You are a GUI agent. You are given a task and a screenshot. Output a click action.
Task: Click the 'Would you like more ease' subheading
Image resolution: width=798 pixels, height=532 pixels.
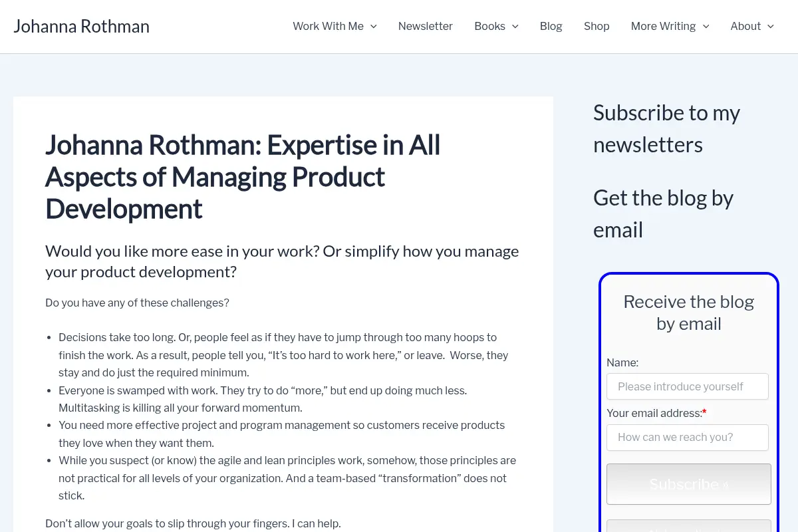click(x=282, y=261)
